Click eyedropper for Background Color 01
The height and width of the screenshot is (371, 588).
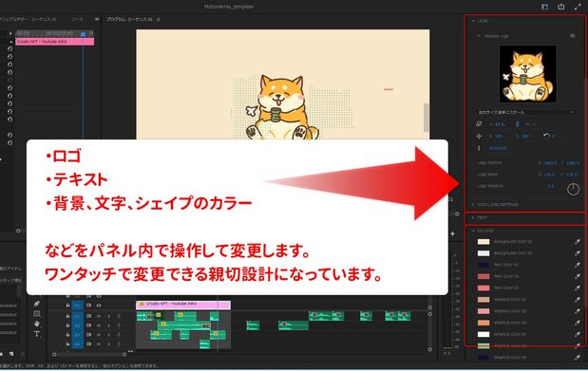pos(578,242)
